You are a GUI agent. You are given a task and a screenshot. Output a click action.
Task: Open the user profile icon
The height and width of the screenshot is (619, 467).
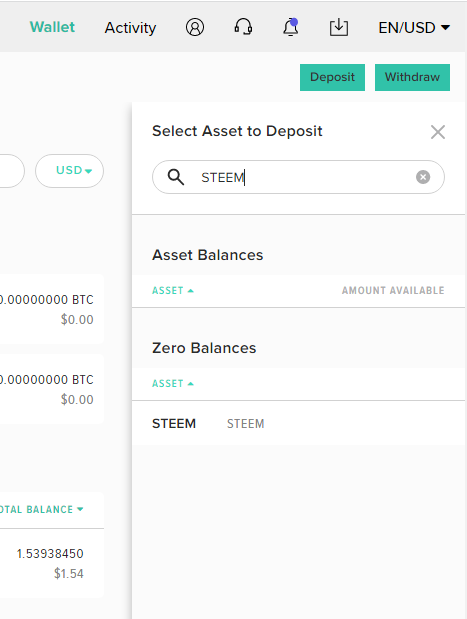point(195,27)
